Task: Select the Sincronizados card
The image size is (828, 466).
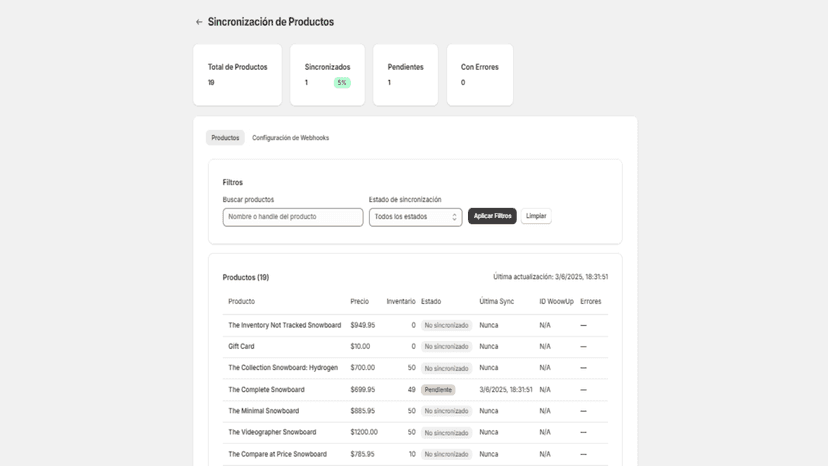Action: [327, 75]
